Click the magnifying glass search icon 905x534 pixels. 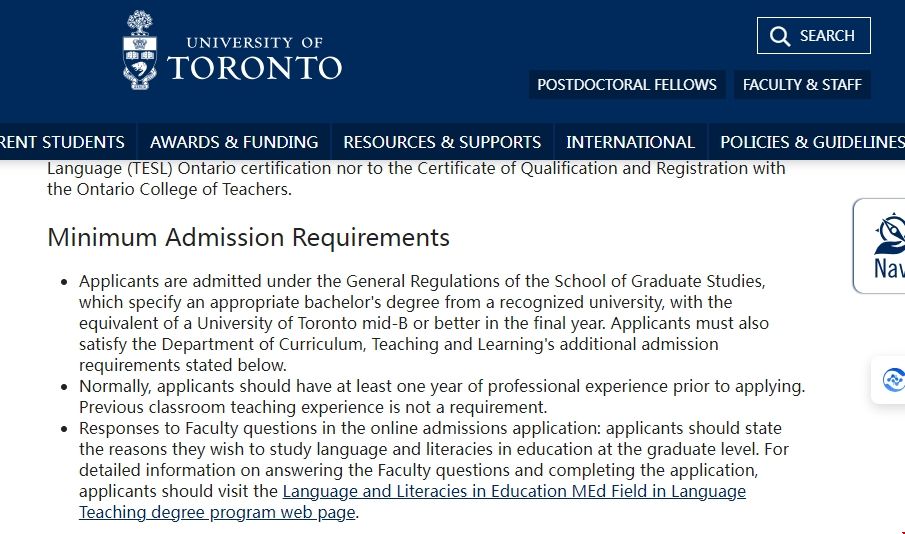[780, 36]
